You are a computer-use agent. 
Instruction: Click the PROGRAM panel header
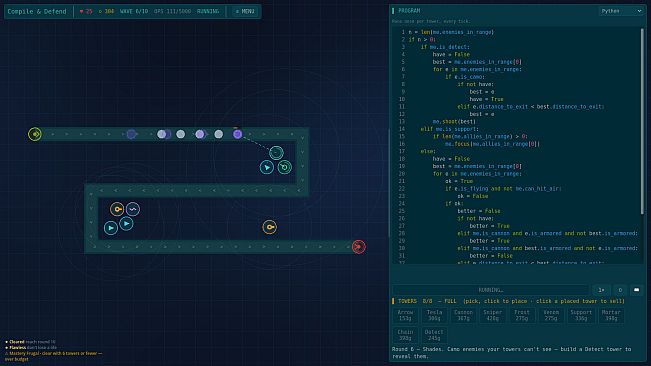[409, 11]
